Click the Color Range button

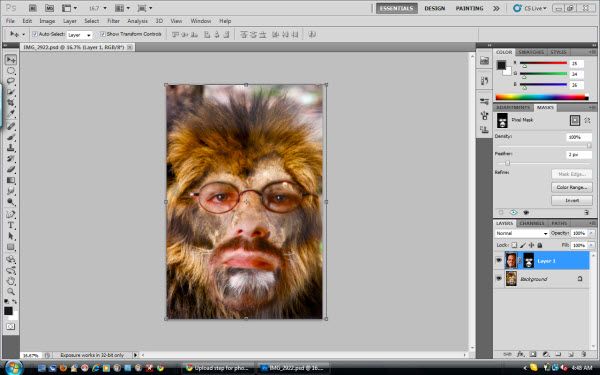coord(572,187)
